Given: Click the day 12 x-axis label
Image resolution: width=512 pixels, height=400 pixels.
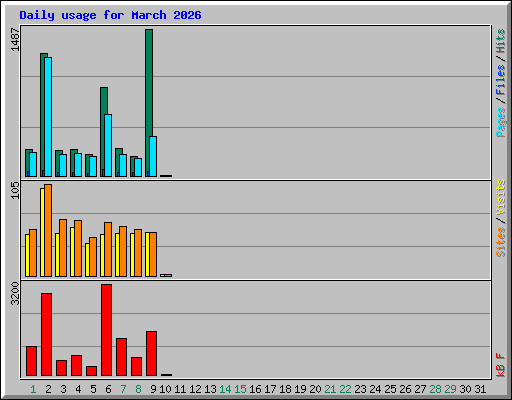Looking at the screenshot, I should (x=195, y=389).
